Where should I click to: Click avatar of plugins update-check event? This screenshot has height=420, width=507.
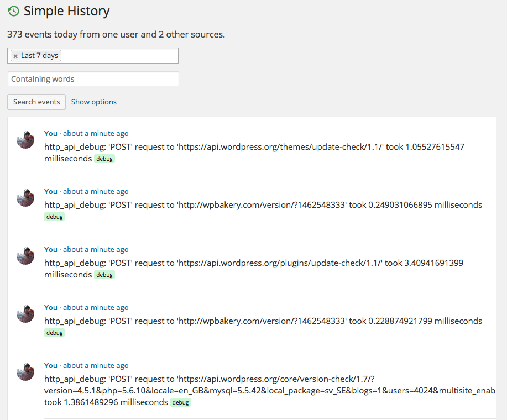[x=25, y=256]
